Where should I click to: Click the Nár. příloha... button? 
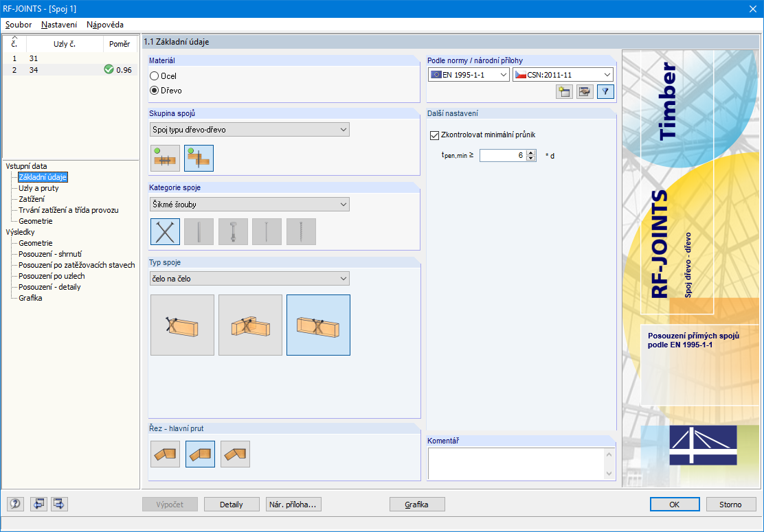(293, 505)
